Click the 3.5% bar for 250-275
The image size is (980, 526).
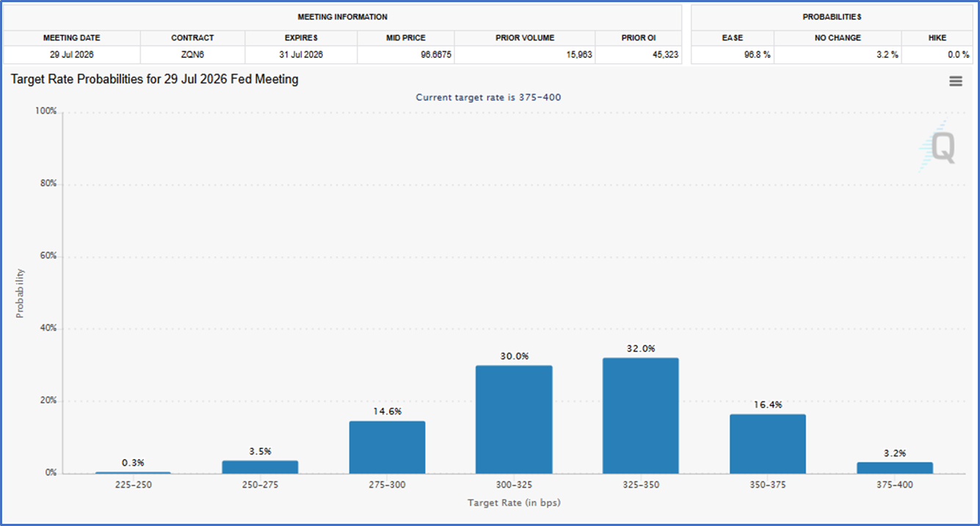260,467
